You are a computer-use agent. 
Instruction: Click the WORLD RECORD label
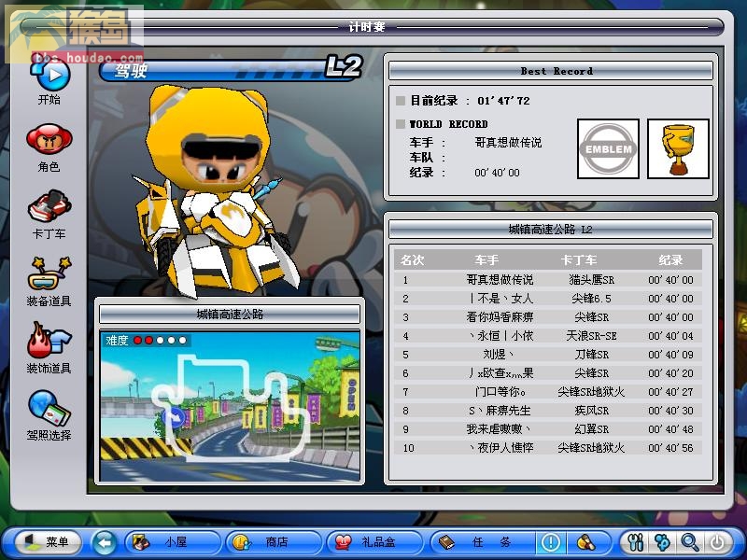(448, 124)
